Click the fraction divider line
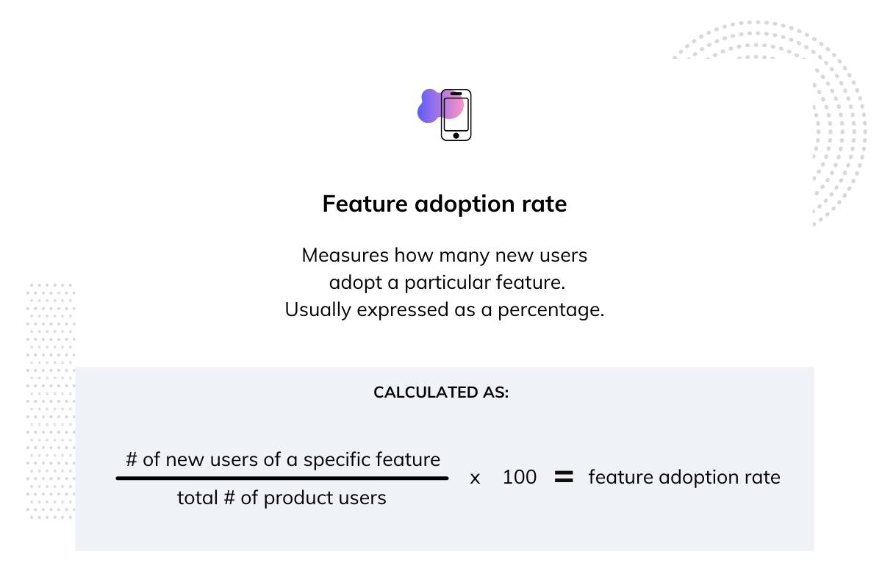The image size is (882, 588). tap(282, 478)
